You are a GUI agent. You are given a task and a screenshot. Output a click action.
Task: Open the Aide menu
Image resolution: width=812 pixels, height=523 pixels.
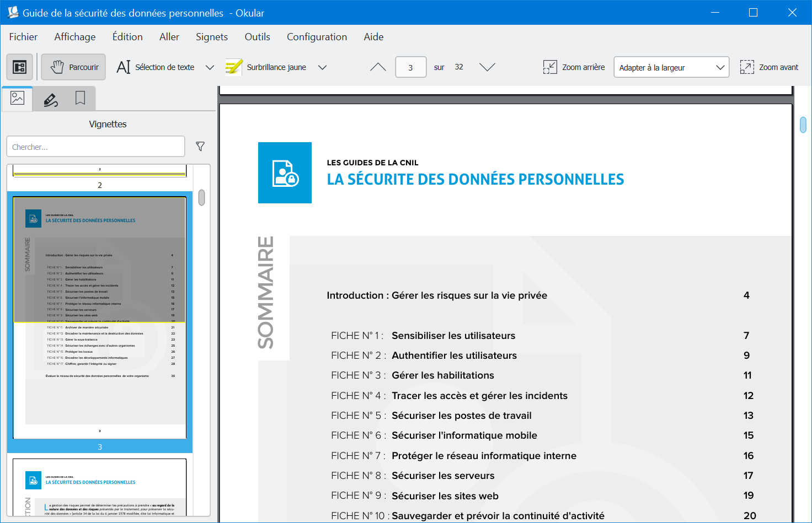tap(373, 37)
